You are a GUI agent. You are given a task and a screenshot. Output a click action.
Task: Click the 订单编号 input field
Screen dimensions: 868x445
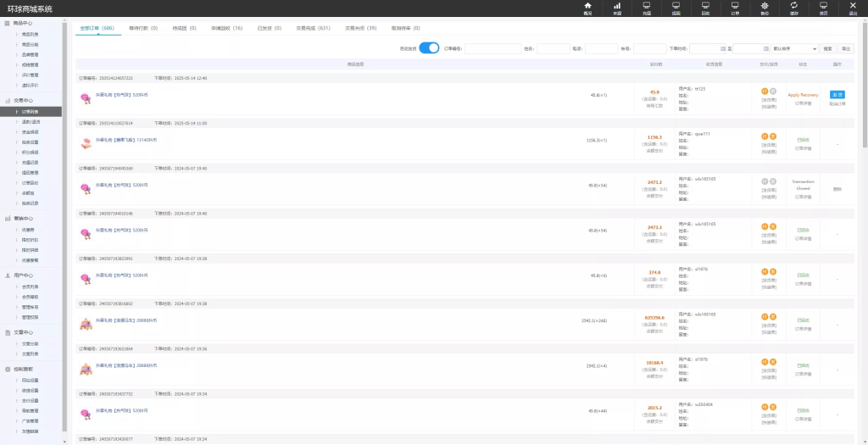tap(492, 49)
